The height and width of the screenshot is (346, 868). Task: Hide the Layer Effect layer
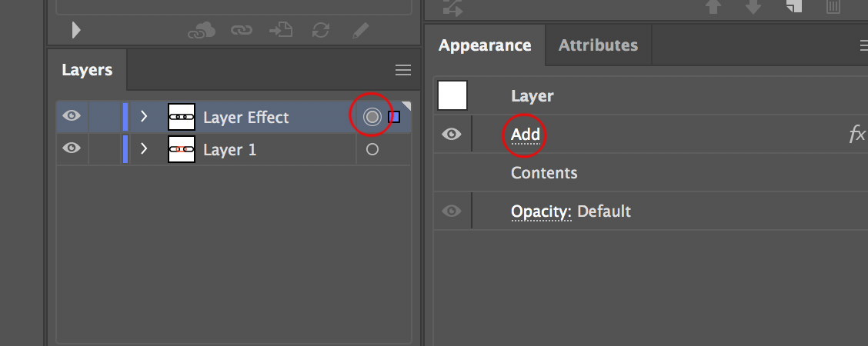pyautogui.click(x=72, y=116)
